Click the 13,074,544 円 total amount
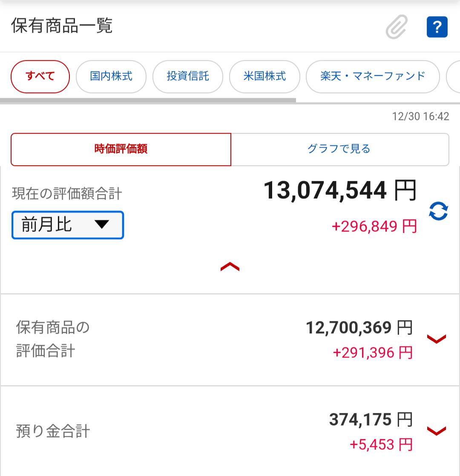This screenshot has width=460, height=476. [339, 190]
